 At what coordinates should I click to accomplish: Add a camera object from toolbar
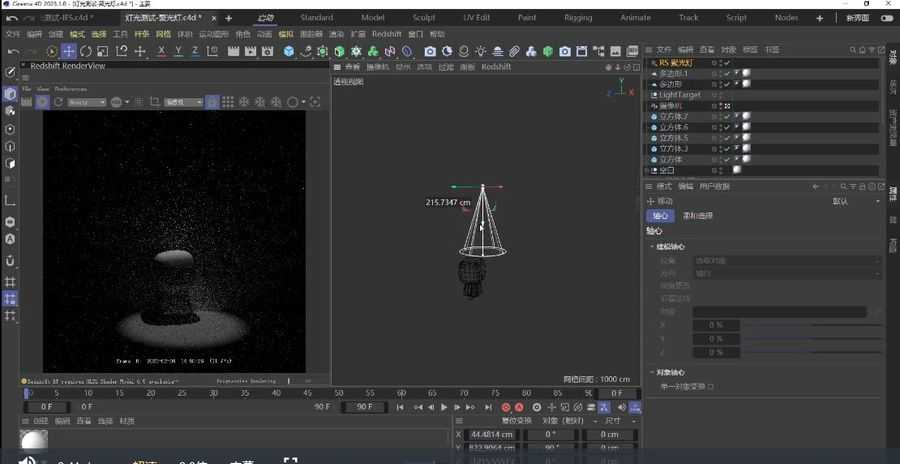(429, 51)
